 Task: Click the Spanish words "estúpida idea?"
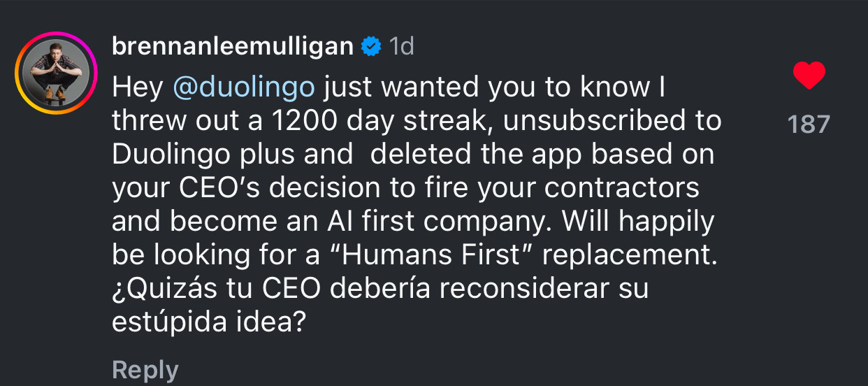click(209, 322)
